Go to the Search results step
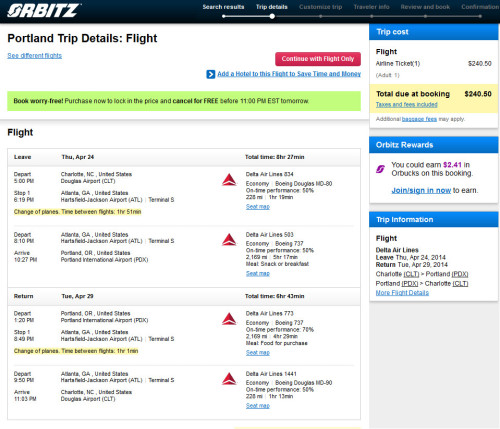The width and height of the screenshot is (500, 429). click(x=223, y=7)
